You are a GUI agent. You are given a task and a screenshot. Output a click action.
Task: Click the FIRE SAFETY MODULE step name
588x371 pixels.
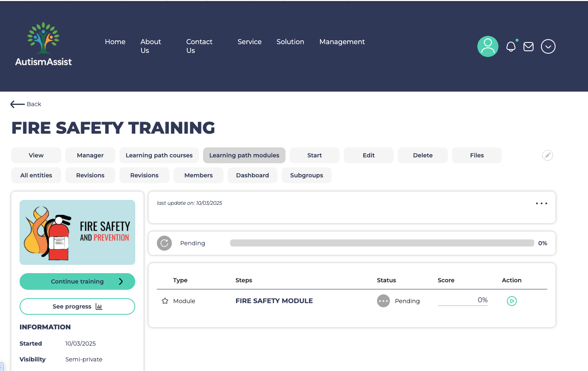(x=274, y=301)
